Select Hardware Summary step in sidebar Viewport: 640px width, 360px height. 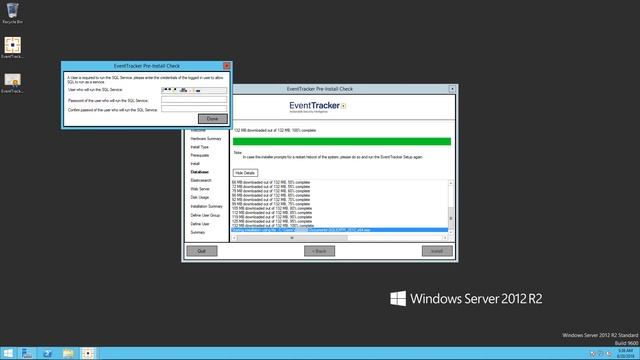[x=206, y=139]
